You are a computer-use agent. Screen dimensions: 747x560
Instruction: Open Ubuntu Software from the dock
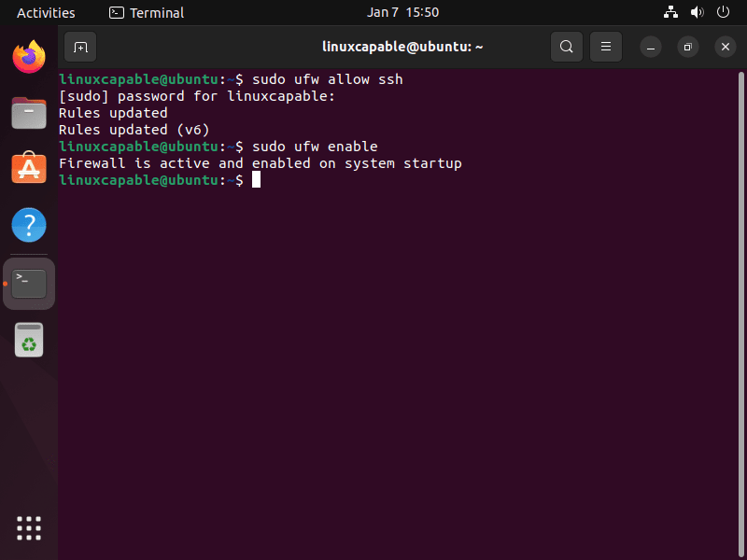28,169
